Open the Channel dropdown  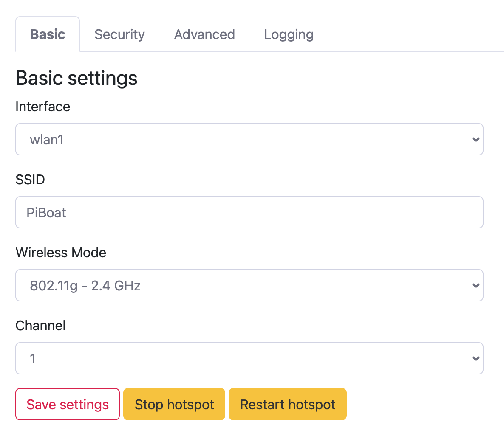tap(249, 358)
